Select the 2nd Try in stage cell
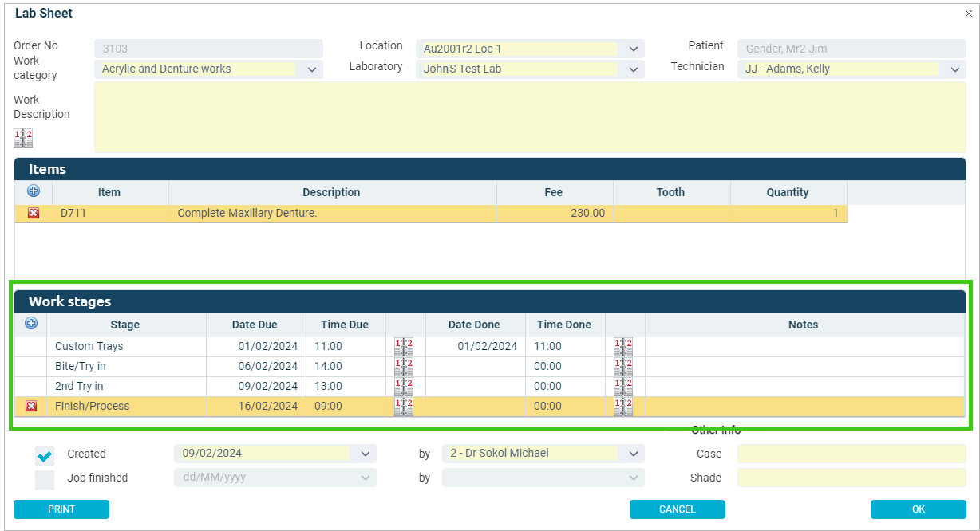The height and width of the screenshot is (531, 980). pos(126,387)
